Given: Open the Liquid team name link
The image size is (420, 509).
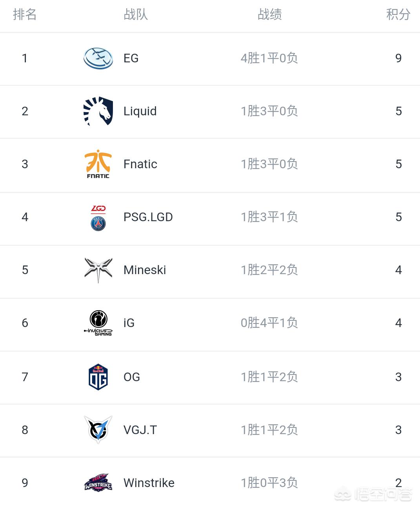Looking at the screenshot, I should click(x=140, y=111).
